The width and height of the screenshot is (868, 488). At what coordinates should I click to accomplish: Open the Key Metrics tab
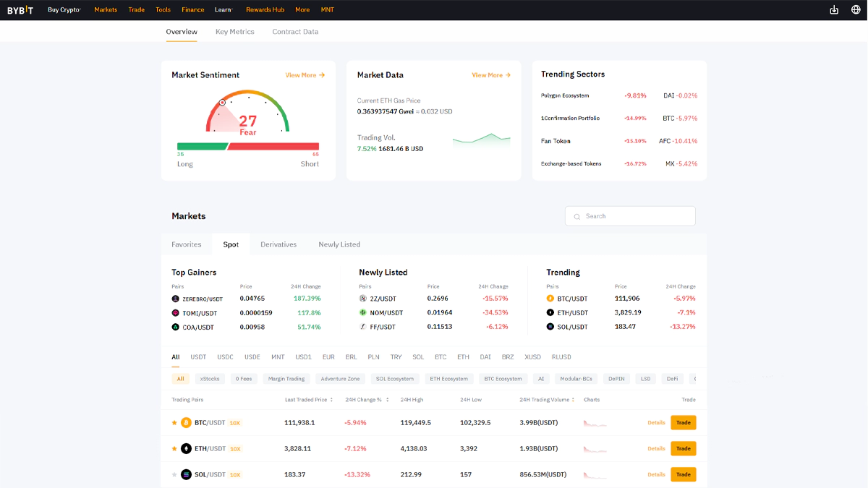234,32
